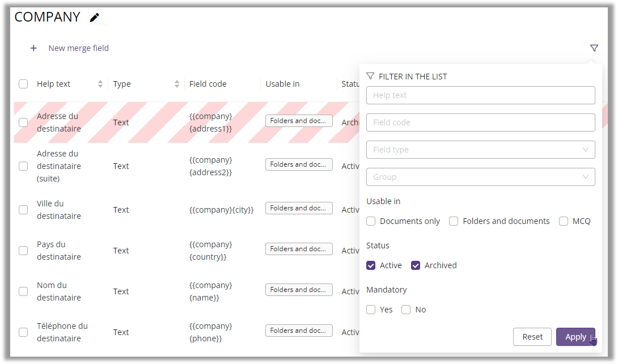618x364 pixels.
Task: Expand the Group dropdown
Action: pyautogui.click(x=480, y=177)
